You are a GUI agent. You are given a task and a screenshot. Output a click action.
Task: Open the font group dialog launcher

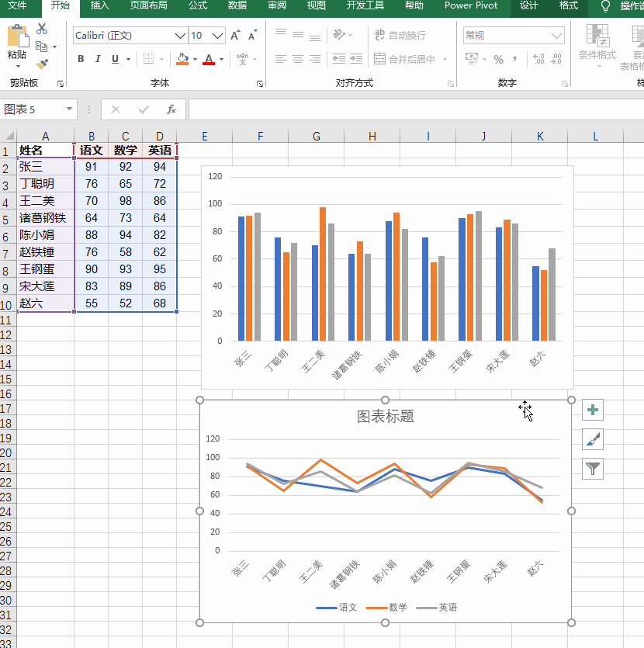(260, 84)
